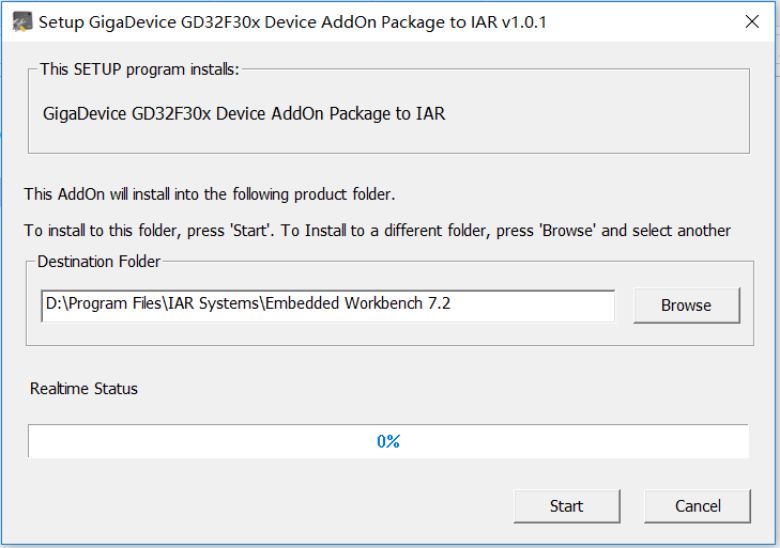780x548 pixels.
Task: Cancel the setup program
Action: [x=697, y=506]
